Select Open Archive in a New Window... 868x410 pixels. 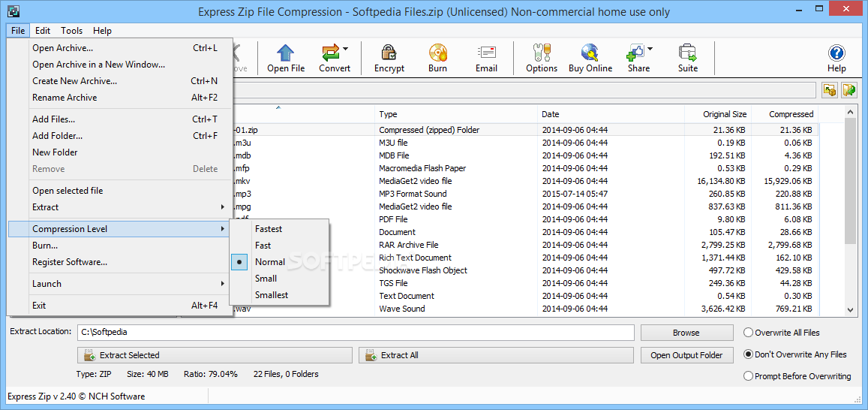coord(119,65)
